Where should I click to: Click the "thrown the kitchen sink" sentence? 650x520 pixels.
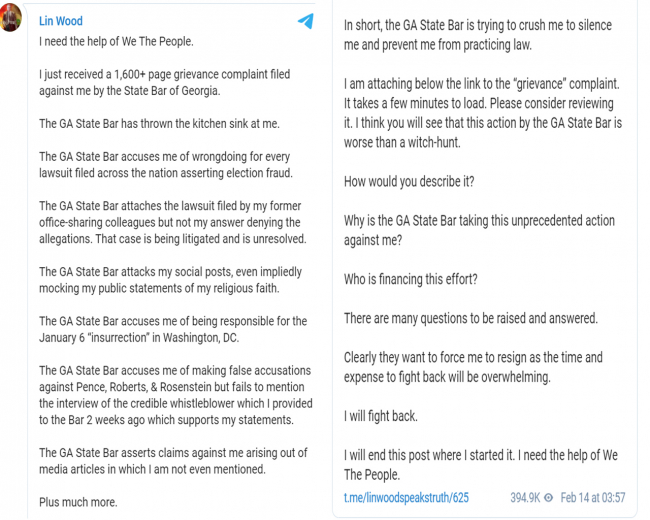(x=159, y=124)
